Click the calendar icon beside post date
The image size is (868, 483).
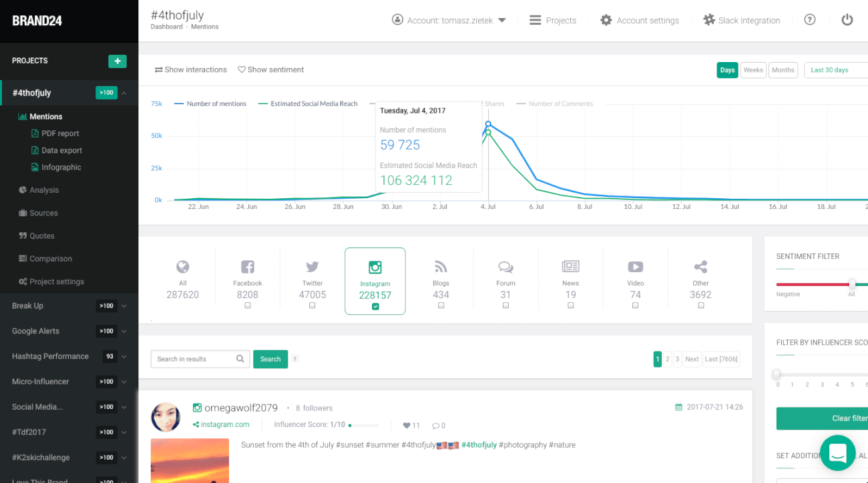[679, 407]
